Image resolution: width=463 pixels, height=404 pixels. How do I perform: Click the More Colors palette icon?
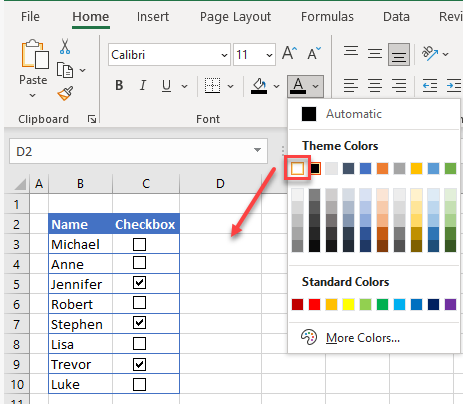pos(309,337)
